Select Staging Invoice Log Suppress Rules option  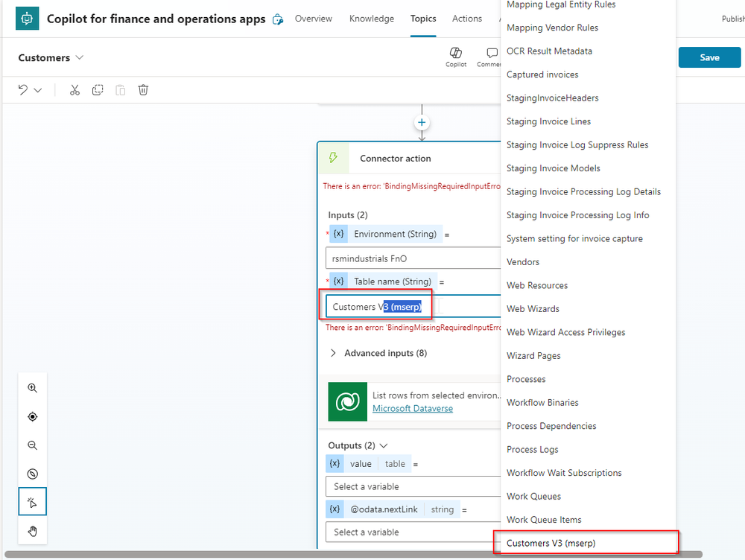(x=589, y=144)
